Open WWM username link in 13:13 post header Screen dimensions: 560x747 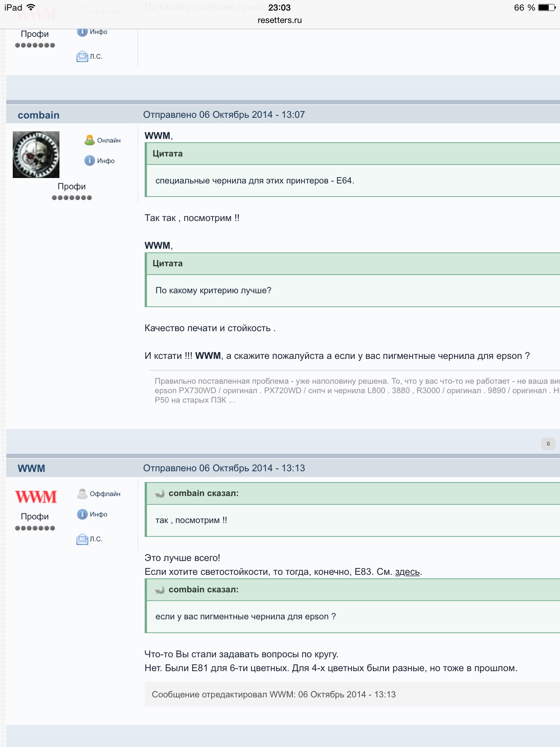[x=31, y=468]
